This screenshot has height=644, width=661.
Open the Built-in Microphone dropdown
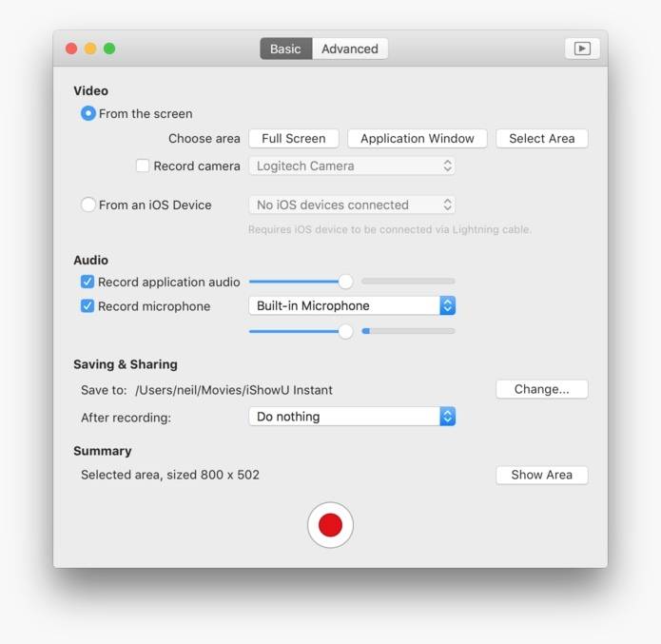tap(352, 305)
